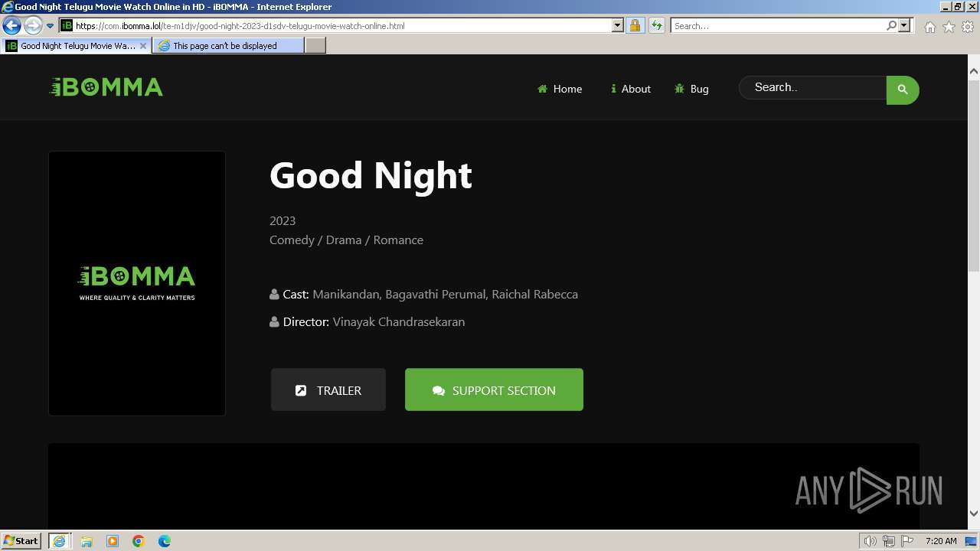Screen dimensions: 980x551
Task: Open the About page link
Action: pyautogui.click(x=630, y=89)
